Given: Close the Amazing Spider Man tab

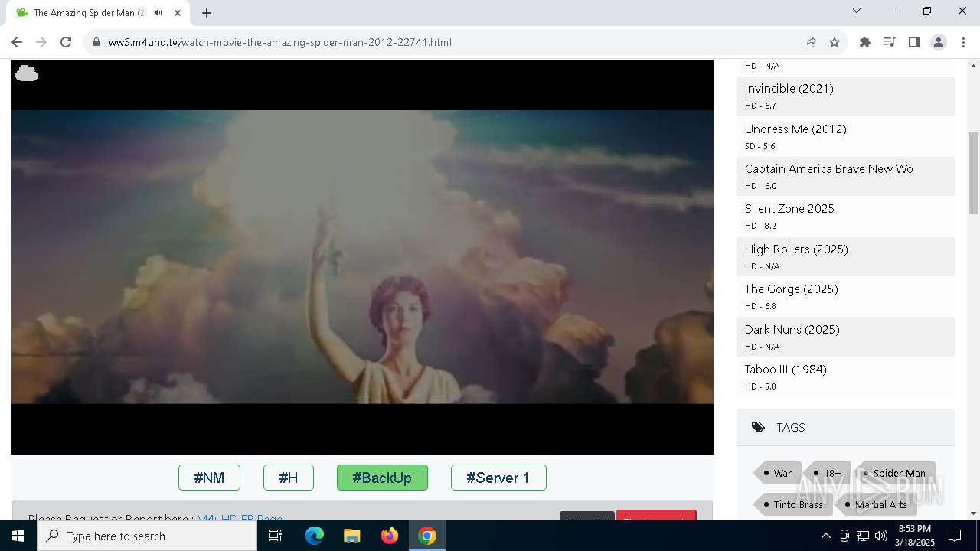Looking at the screenshot, I should pos(177,13).
